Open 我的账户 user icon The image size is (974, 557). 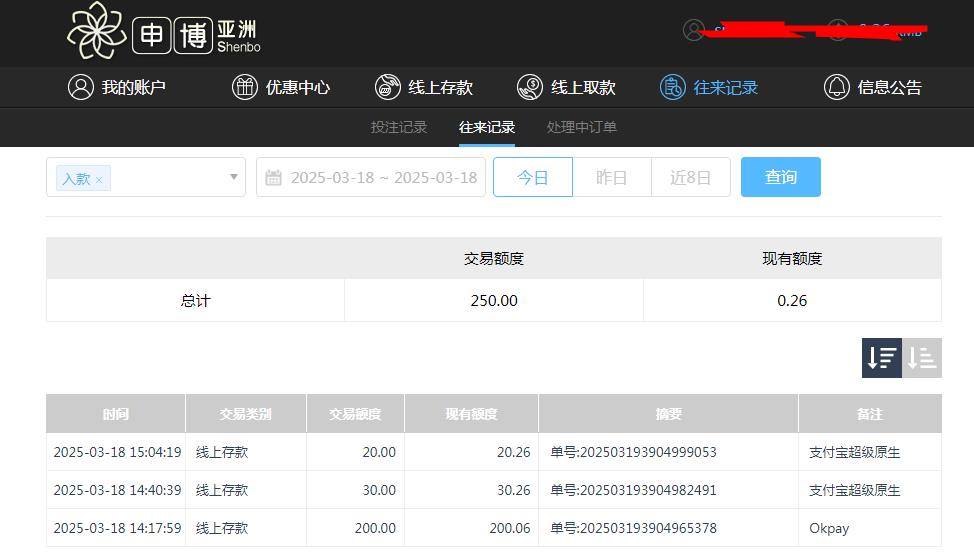81,88
